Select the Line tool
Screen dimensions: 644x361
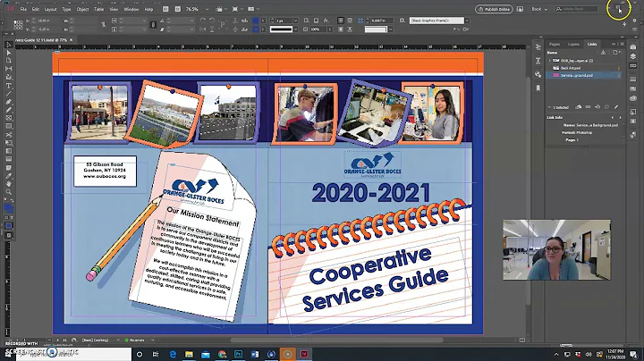[9, 94]
